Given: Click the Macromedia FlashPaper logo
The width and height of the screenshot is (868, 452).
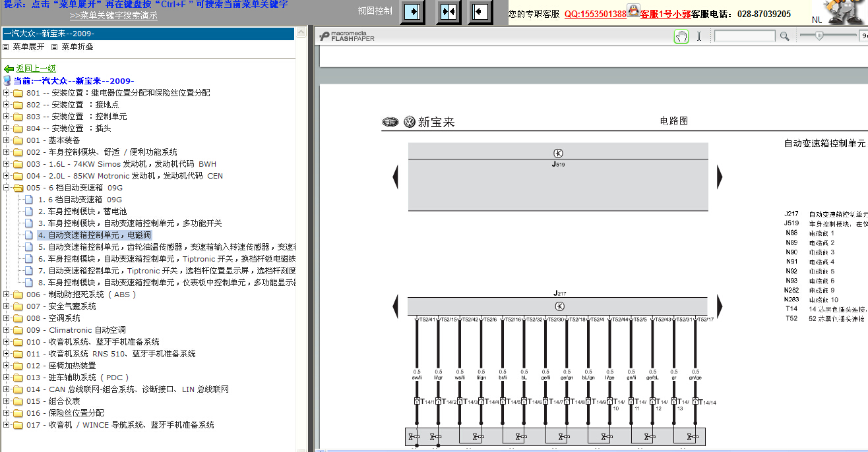Looking at the screenshot, I should (347, 36).
